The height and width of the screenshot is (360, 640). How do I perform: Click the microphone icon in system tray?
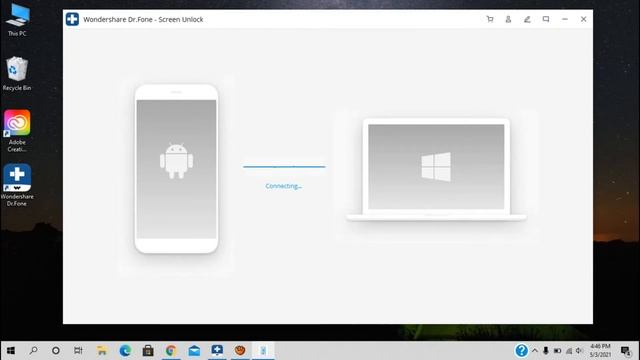[546, 351]
